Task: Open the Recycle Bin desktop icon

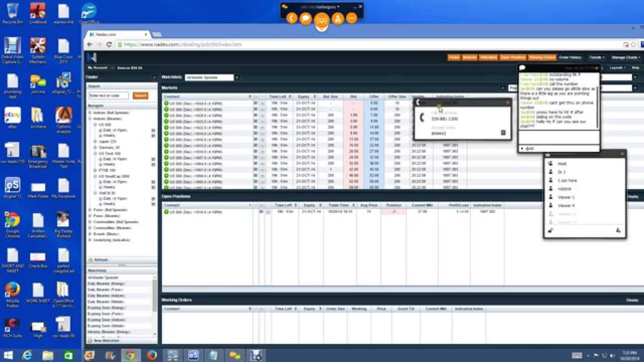Action: (x=12, y=13)
